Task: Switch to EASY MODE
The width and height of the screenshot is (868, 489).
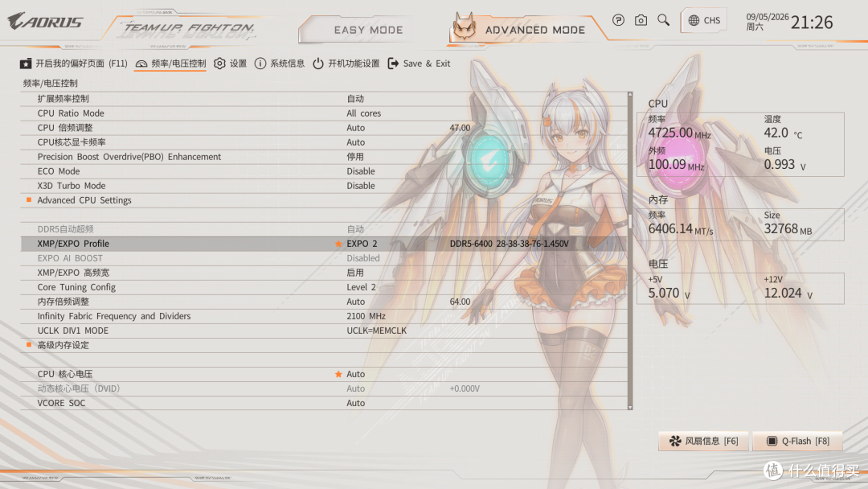Action: (x=368, y=30)
